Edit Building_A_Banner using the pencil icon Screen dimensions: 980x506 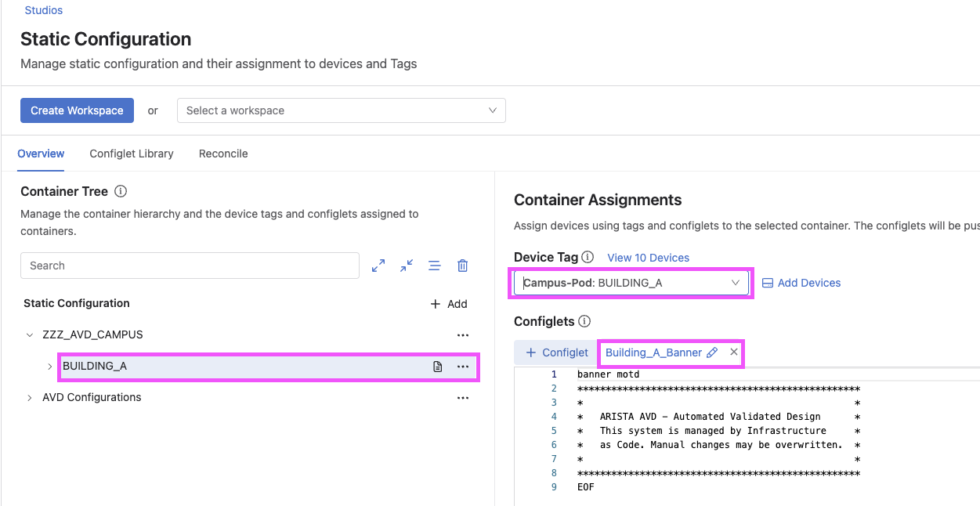tap(712, 352)
